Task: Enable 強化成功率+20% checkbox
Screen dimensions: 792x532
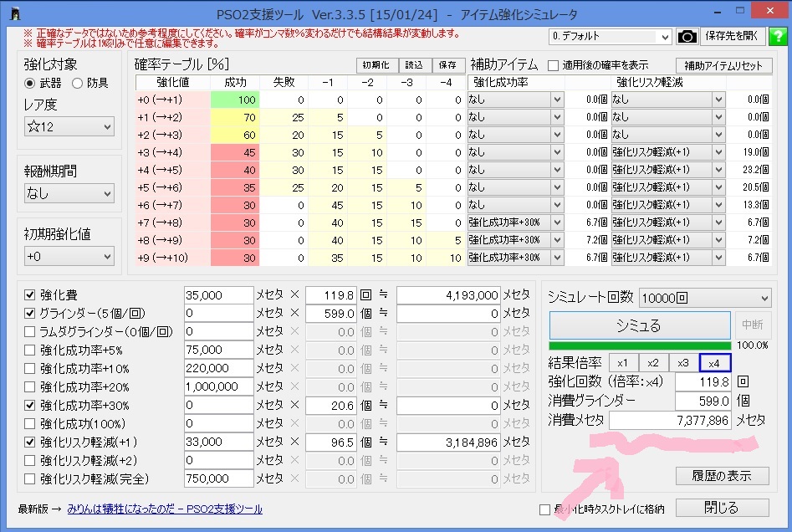Action: [30, 387]
